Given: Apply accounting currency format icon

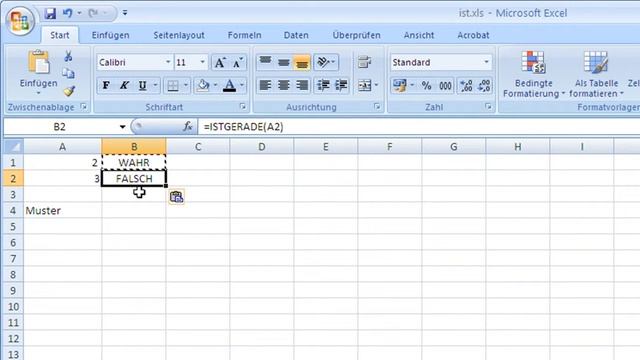Looking at the screenshot, I should 400,85.
